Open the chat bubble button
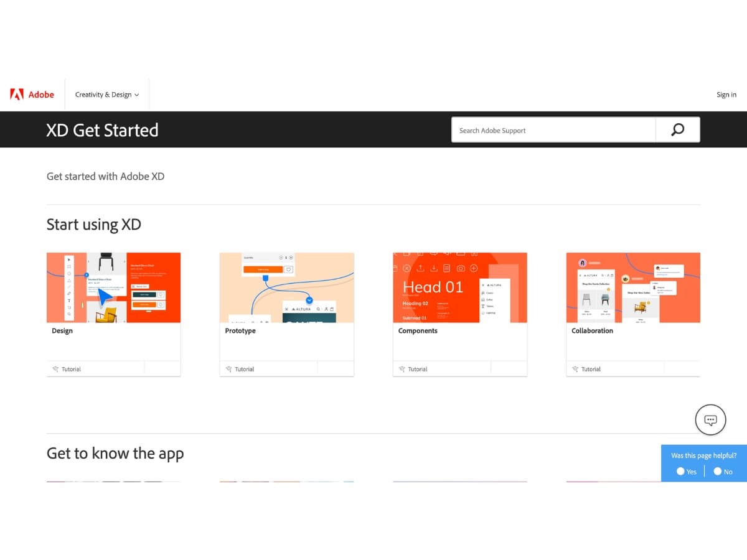Screen dimensions: 747x560 pos(710,420)
